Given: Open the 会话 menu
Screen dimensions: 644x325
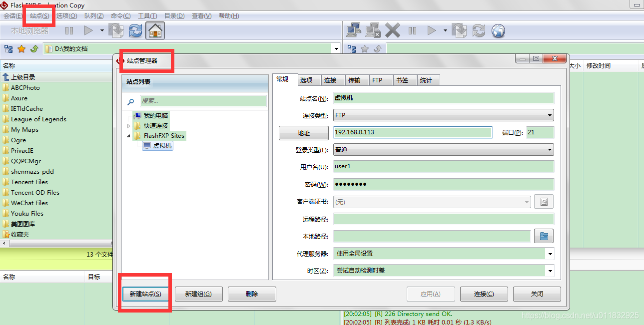Looking at the screenshot, I should 13,16.
